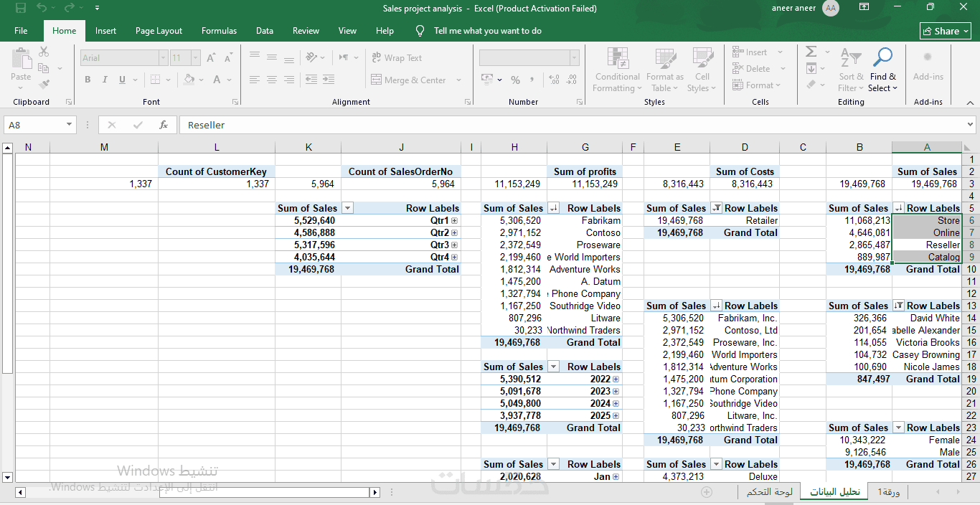The height and width of the screenshot is (505, 980).
Task: Click the Save icon in title bar
Action: point(20,8)
